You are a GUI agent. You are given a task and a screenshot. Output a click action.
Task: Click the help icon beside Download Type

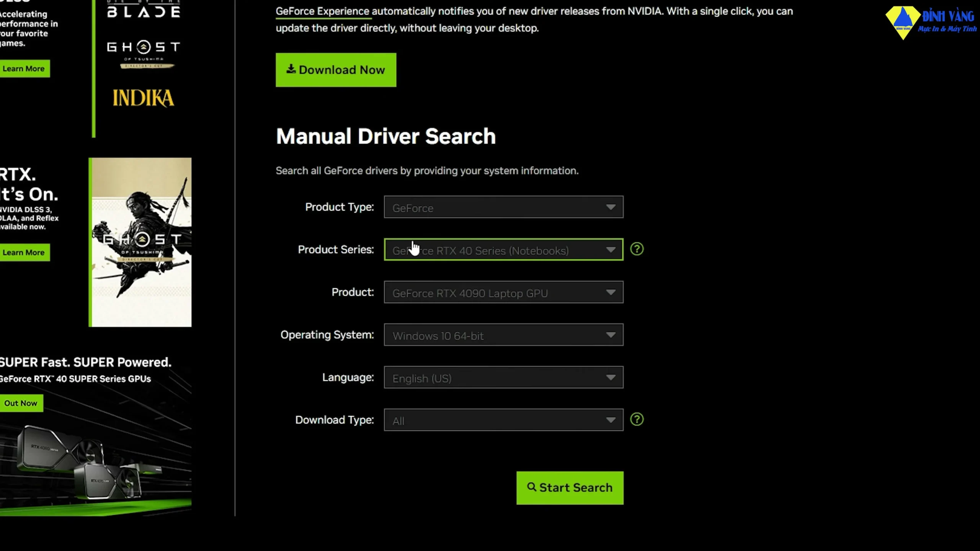pos(637,419)
